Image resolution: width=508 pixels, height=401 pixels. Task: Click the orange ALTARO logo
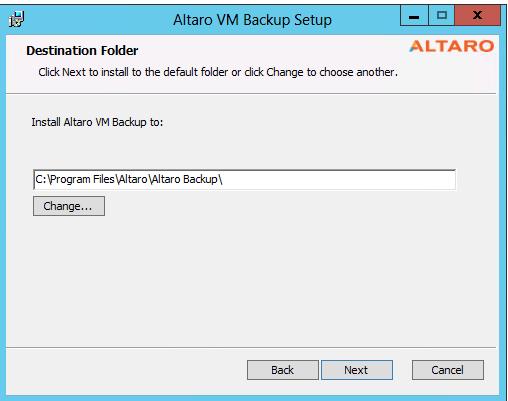point(451,46)
